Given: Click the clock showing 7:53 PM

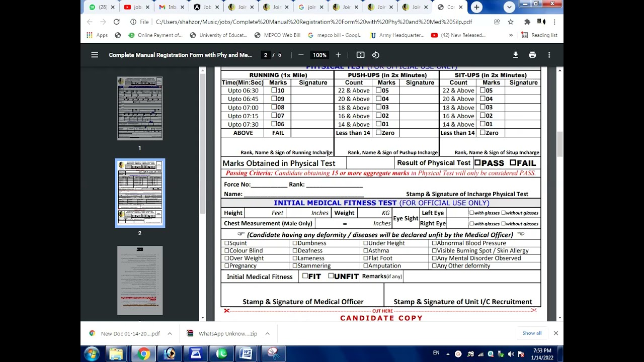Looking at the screenshot, I should pos(541,350).
